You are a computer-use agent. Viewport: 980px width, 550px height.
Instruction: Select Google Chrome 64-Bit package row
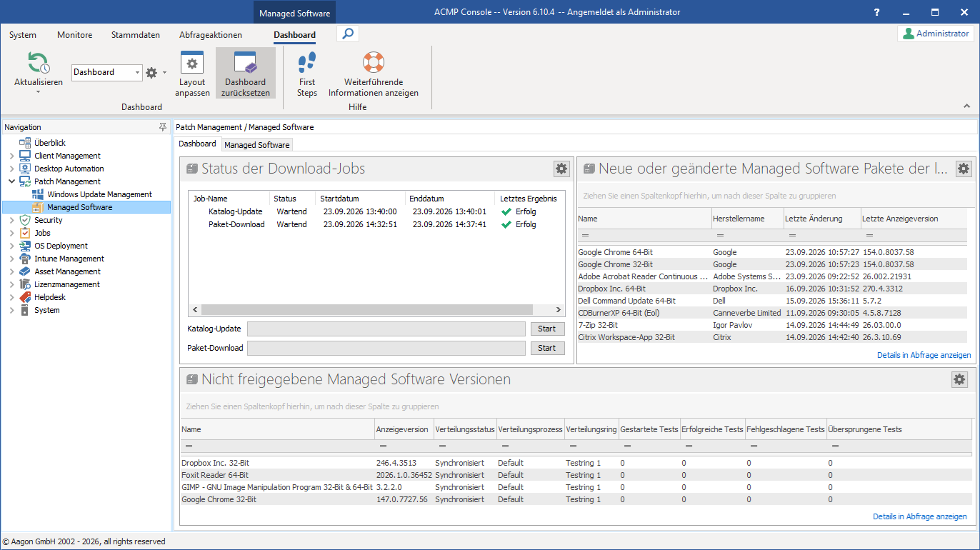point(772,252)
